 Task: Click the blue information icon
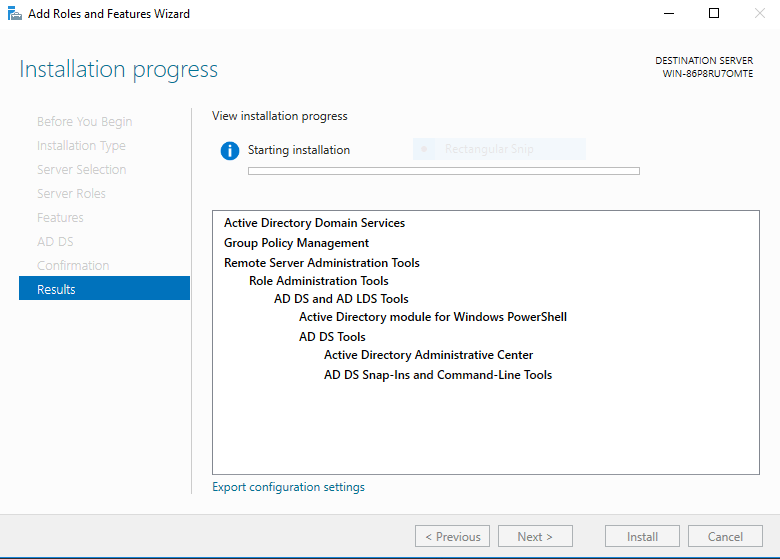click(x=230, y=151)
